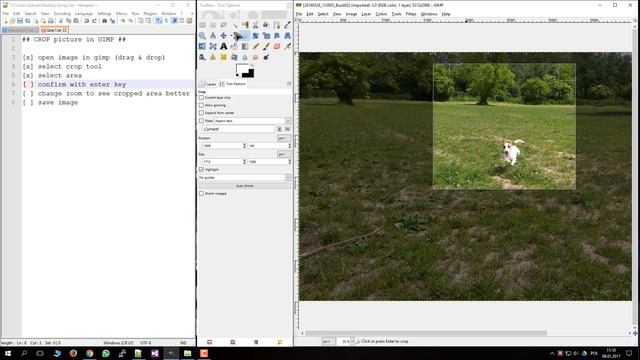Switch to the Layers tab in toolbox dock
The width and height of the screenshot is (640, 360).
tap(208, 84)
